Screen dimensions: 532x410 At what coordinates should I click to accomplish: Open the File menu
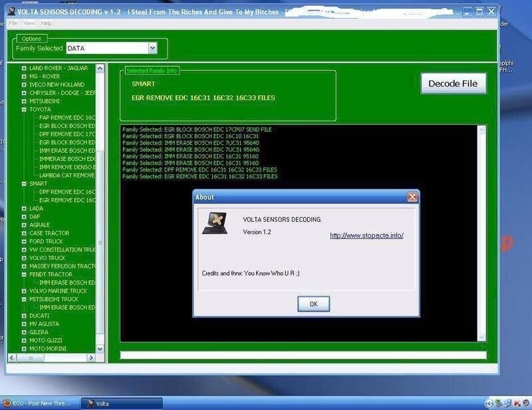click(13, 23)
